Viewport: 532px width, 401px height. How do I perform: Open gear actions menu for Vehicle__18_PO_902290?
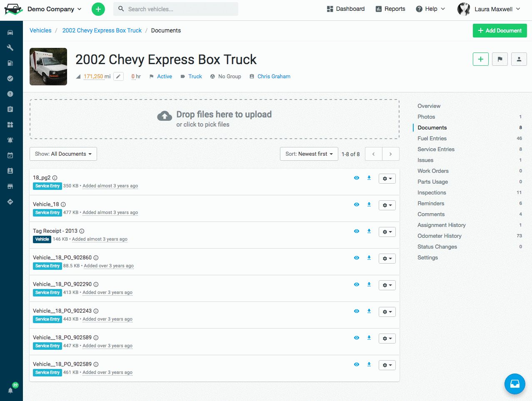click(387, 285)
